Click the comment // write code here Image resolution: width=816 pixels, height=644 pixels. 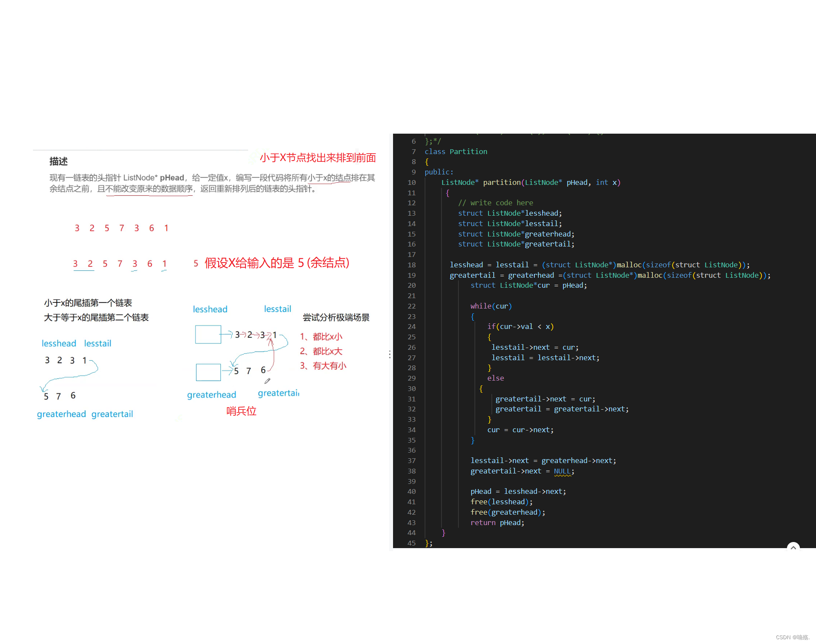pyautogui.click(x=496, y=203)
